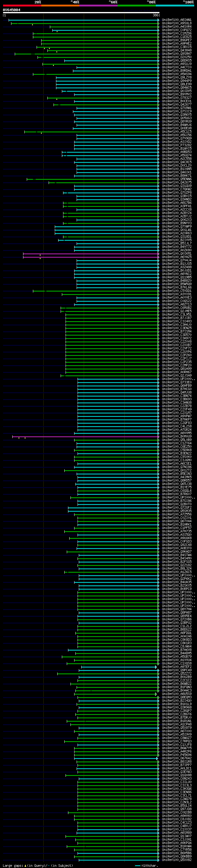This screenshot has width=197, height=868.
Task: Select label UniRef100_Q6TV44
Action: [176, 521]
